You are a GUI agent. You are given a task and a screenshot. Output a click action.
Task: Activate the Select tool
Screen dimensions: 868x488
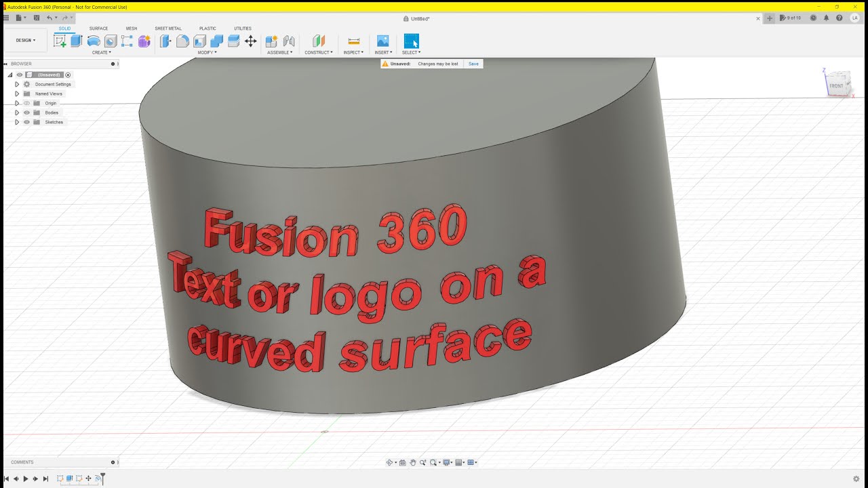tap(412, 41)
